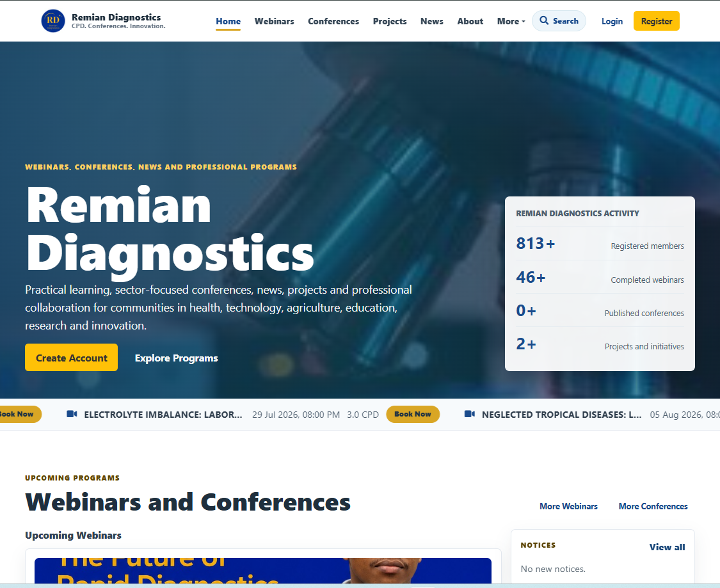This screenshot has width=720, height=588.
Task: Open the Conferences menu item
Action: click(333, 21)
